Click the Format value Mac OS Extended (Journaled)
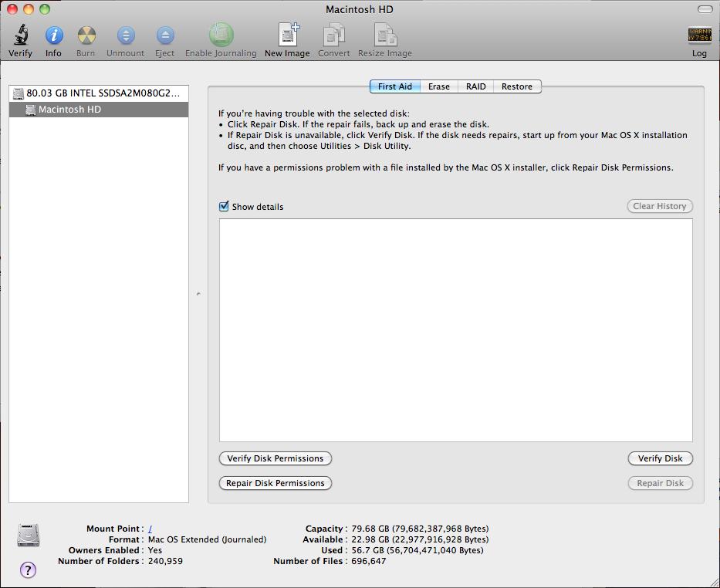720x588 pixels. tap(207, 539)
